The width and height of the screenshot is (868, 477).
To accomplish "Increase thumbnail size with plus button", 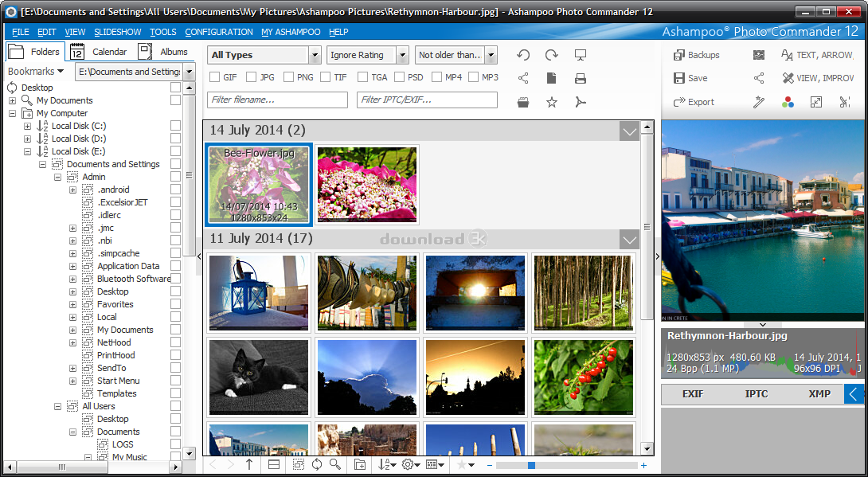I will pyautogui.click(x=643, y=465).
